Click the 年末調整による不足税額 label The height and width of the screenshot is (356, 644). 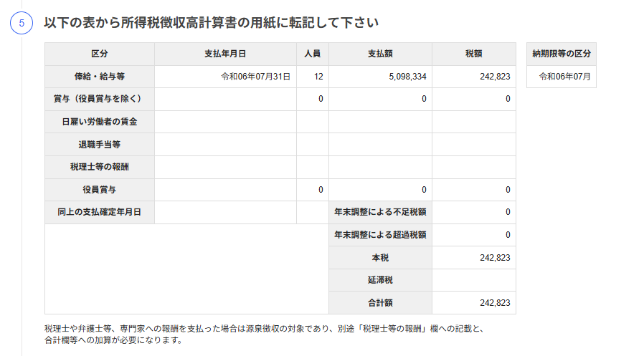380,212
